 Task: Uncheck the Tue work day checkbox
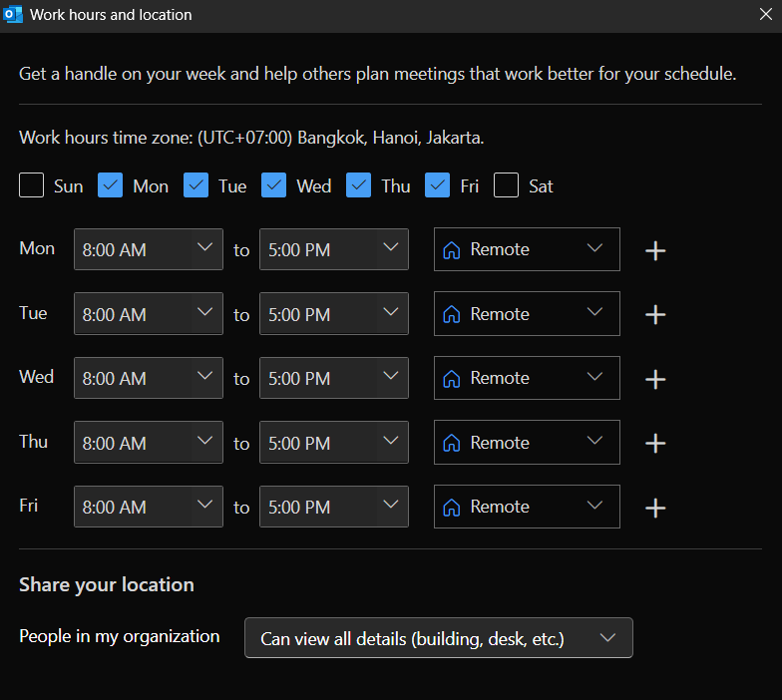[195, 185]
